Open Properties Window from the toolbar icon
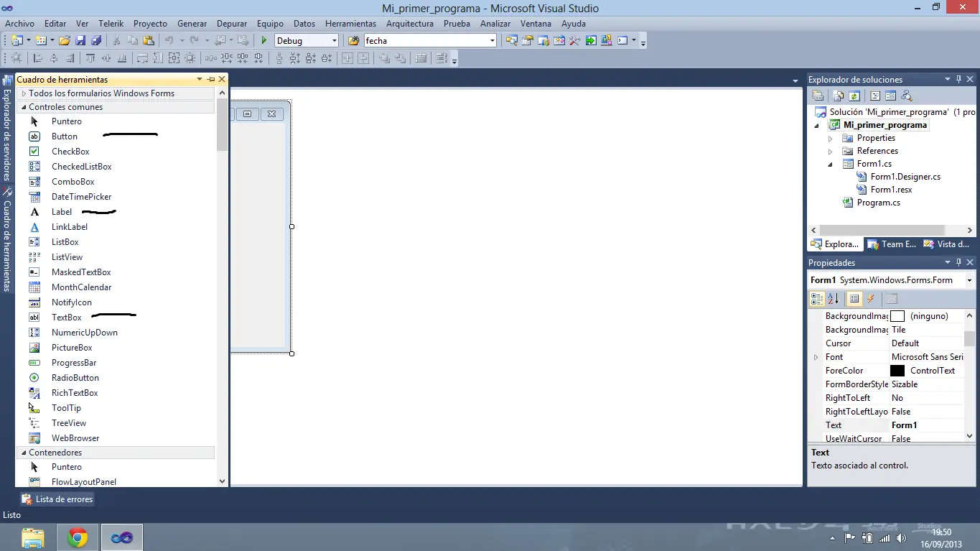Image resolution: width=980 pixels, height=551 pixels. pos(527,41)
